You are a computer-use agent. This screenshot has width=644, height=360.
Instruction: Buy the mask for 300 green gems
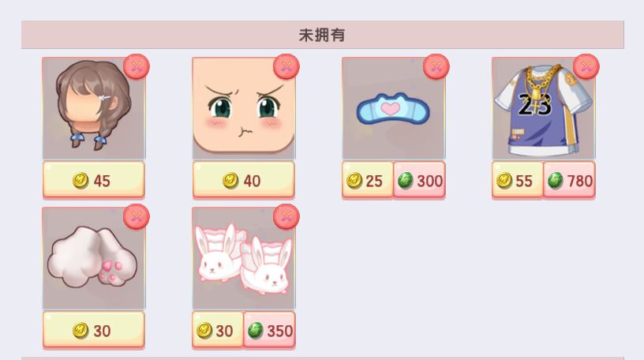(419, 180)
